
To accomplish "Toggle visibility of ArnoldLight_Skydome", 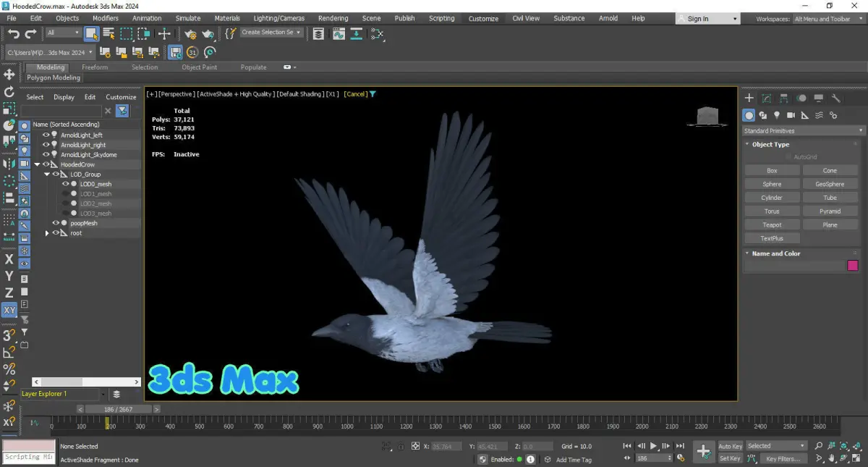I will 46,154.
